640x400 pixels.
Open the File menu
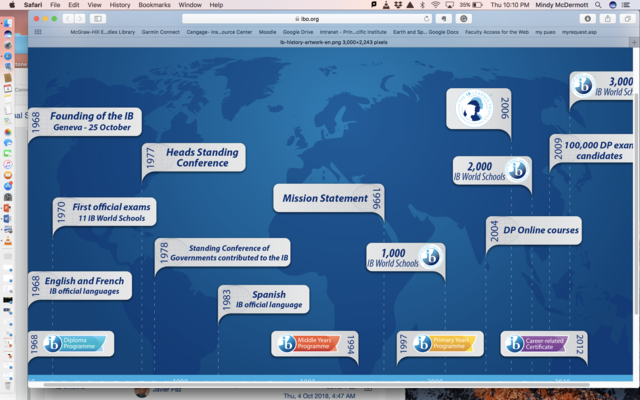[55, 5]
